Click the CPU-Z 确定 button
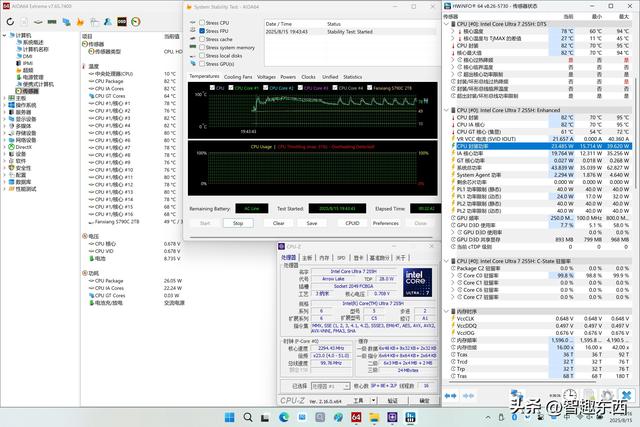 [x=424, y=400]
